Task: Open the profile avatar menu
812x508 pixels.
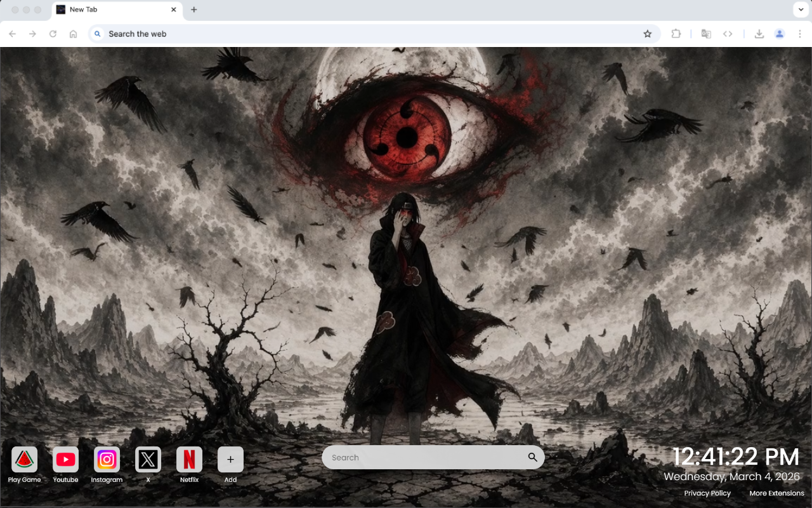Action: pos(780,34)
